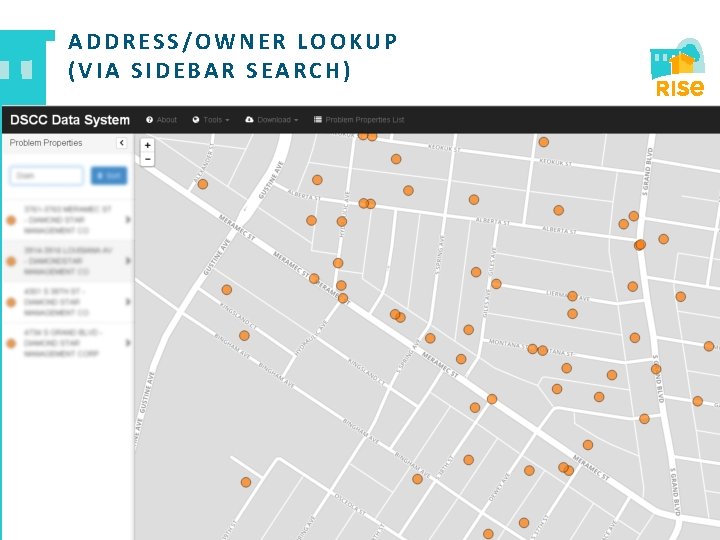Select the 4301 S 38th St property row
Viewport: 720px width, 540px height.
[68, 302]
